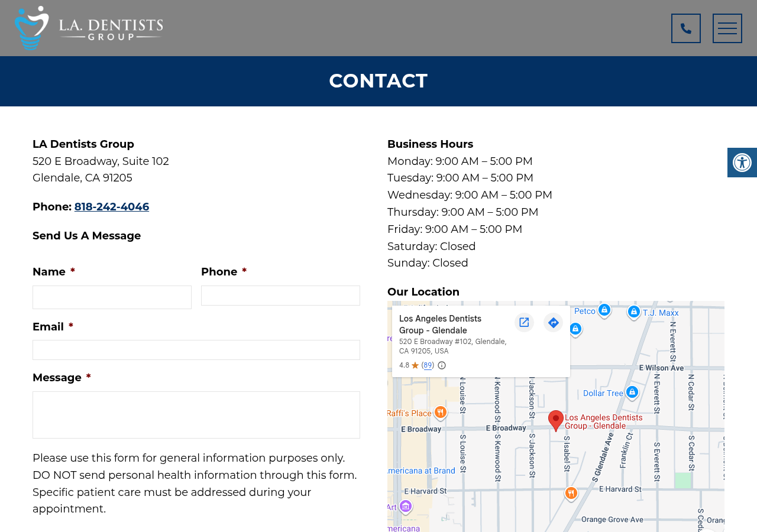Click the Dollar Tree shopping marker
757x532 pixels.
coord(632,392)
